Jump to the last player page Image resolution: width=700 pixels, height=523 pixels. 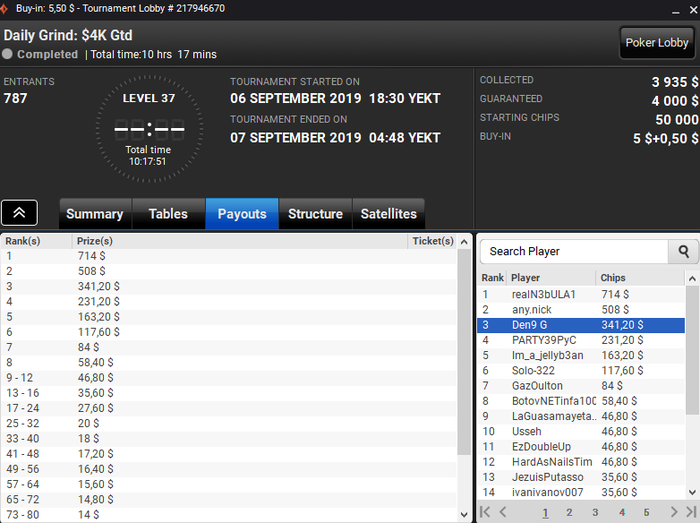pos(691,512)
